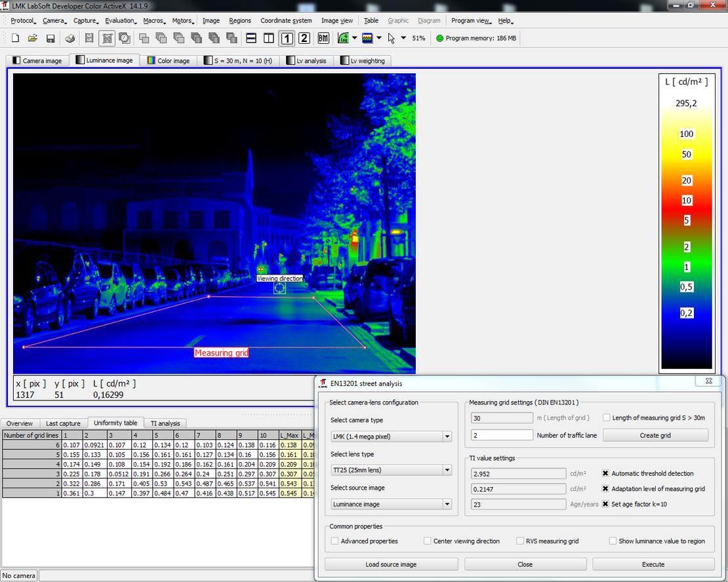Click the clock timed-capture icon

pyautogui.click(x=125, y=38)
